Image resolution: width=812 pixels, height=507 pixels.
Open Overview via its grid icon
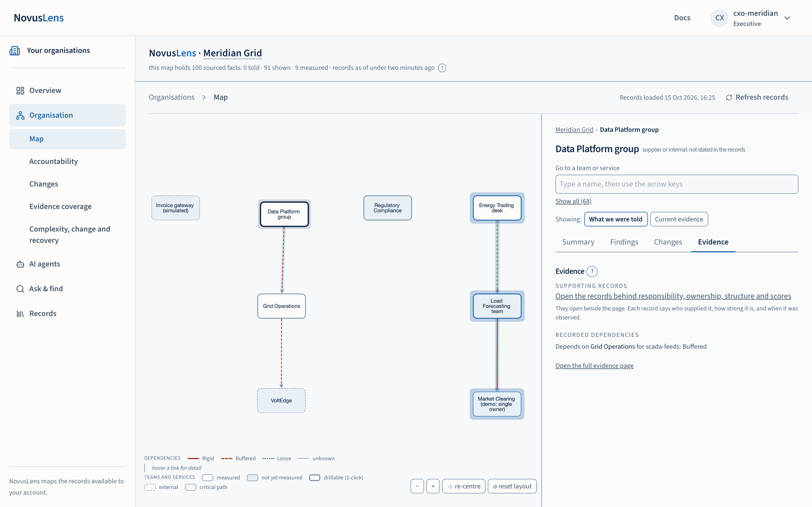(x=20, y=90)
